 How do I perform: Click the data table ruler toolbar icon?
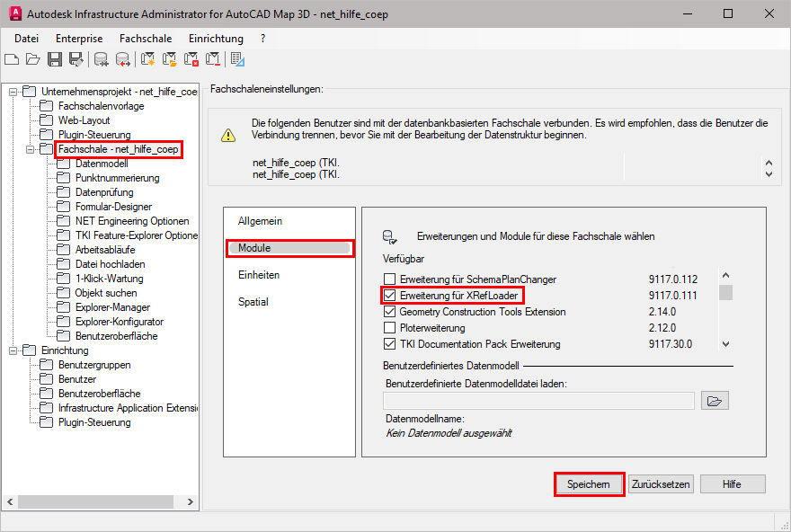pyautogui.click(x=237, y=59)
